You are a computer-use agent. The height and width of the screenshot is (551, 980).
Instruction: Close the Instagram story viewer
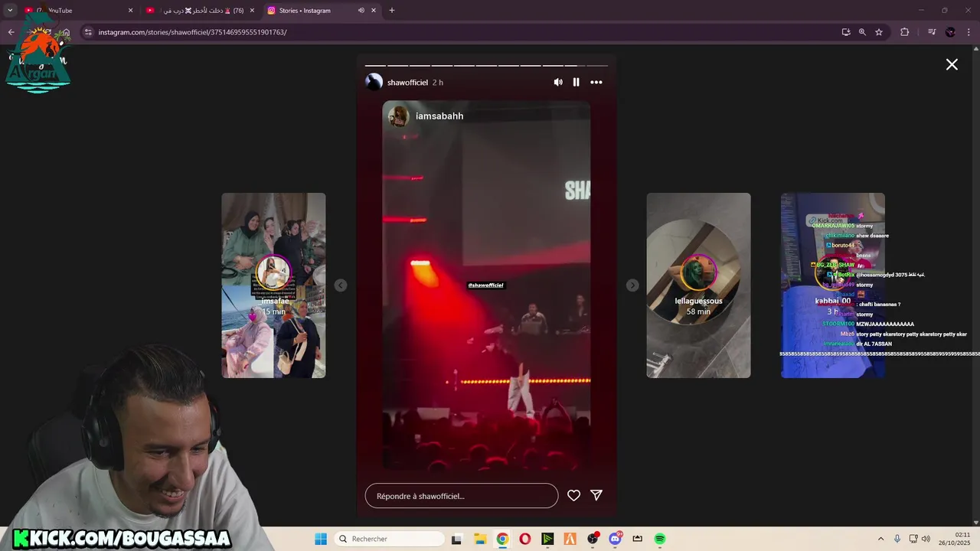(x=952, y=65)
